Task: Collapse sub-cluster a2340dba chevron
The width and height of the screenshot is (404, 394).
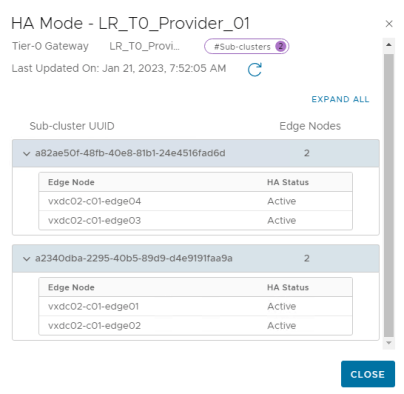Action: (x=26, y=259)
